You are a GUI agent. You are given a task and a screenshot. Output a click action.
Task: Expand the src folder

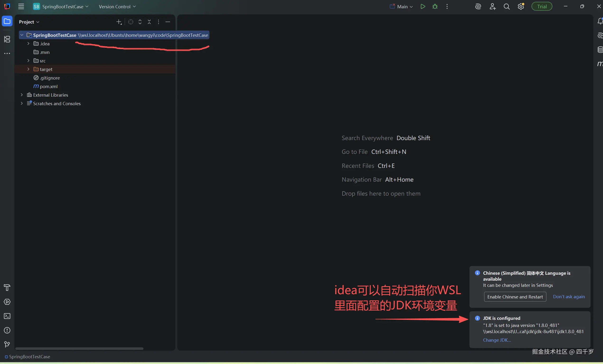click(x=28, y=61)
